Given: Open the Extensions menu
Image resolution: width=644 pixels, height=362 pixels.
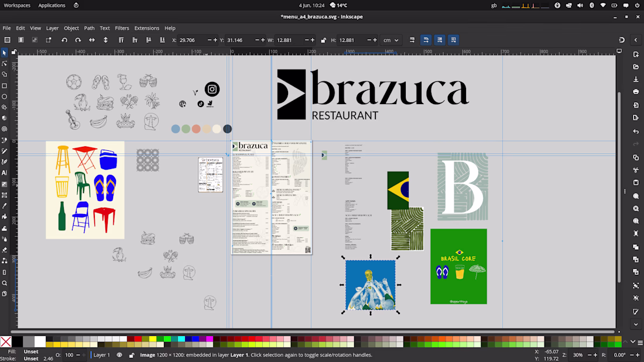Looking at the screenshot, I should [146, 28].
